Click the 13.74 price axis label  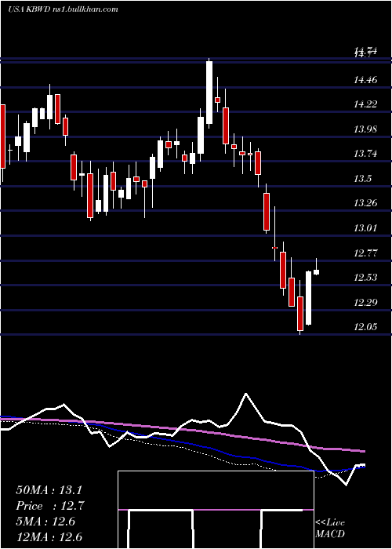pos(365,154)
